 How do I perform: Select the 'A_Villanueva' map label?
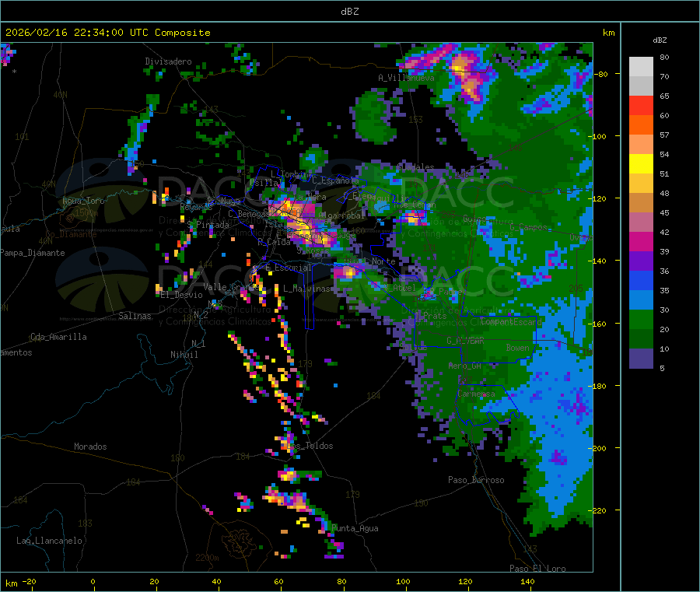406,78
